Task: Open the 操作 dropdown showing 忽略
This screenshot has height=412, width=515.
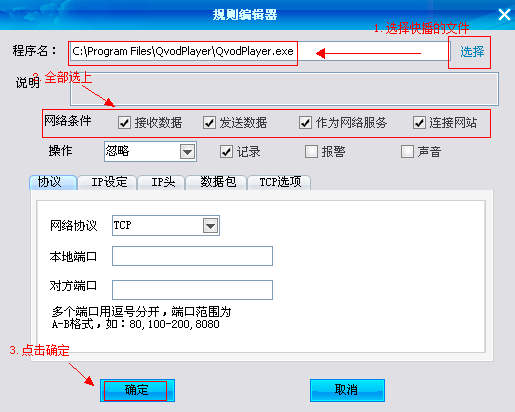Action: pyautogui.click(x=150, y=152)
